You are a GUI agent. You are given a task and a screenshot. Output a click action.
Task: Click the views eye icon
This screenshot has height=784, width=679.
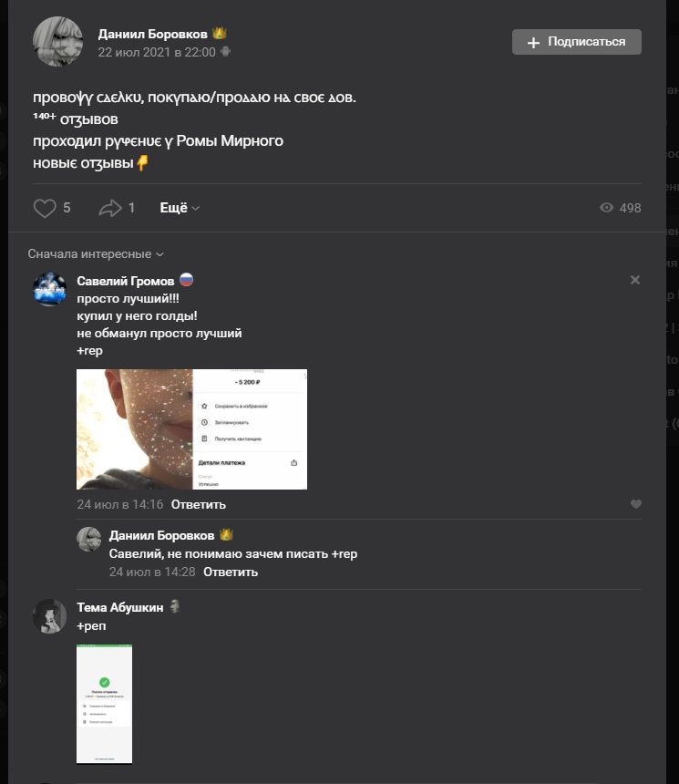pos(607,208)
